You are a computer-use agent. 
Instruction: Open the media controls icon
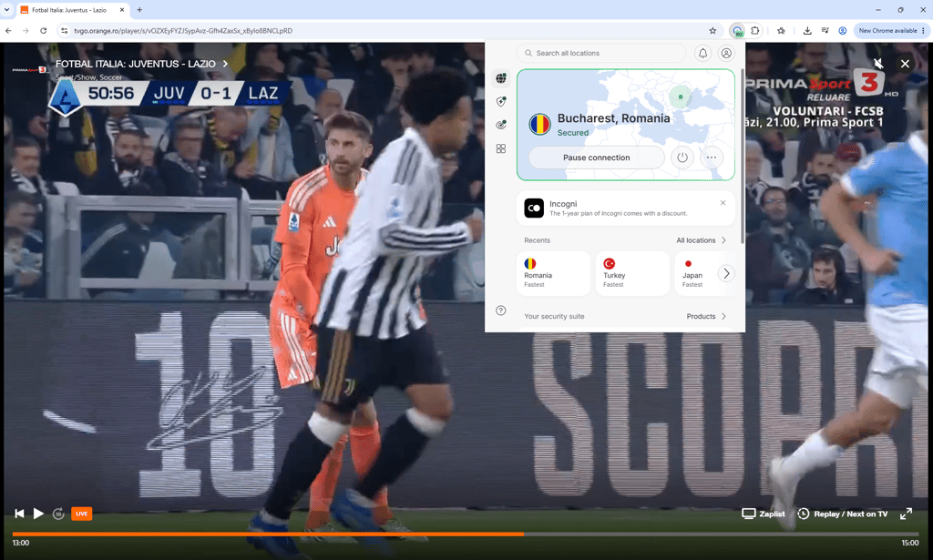(825, 31)
